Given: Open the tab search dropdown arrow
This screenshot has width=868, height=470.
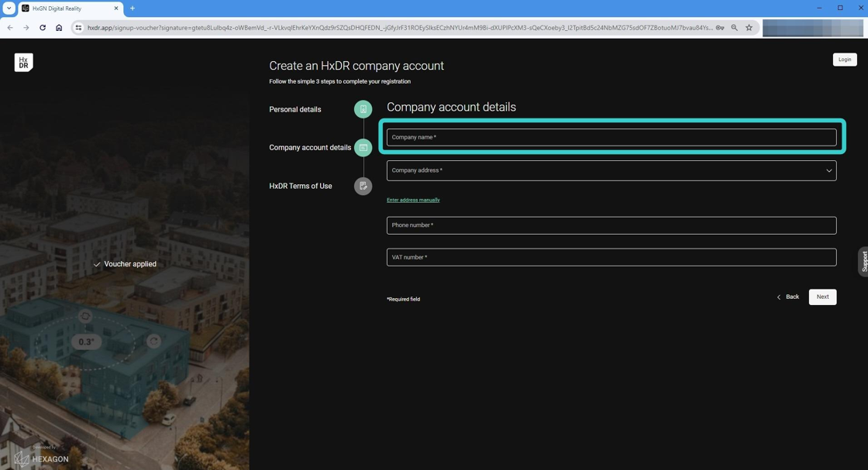Looking at the screenshot, I should click(9, 9).
